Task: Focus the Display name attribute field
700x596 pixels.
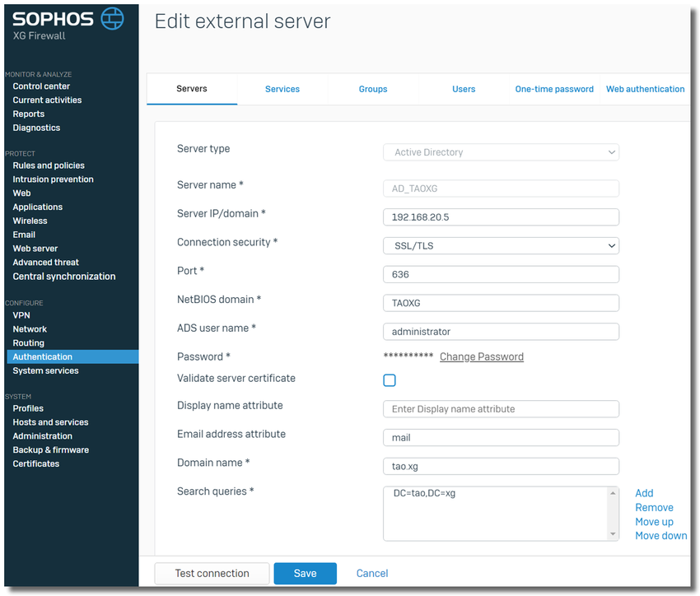Action: (501, 409)
